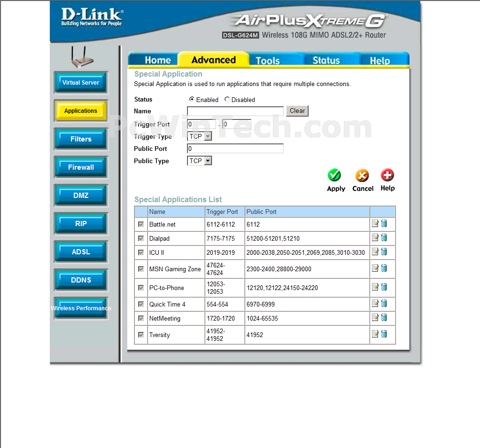Toggle the Tversity checkbox
480x448 pixels.
click(x=141, y=335)
